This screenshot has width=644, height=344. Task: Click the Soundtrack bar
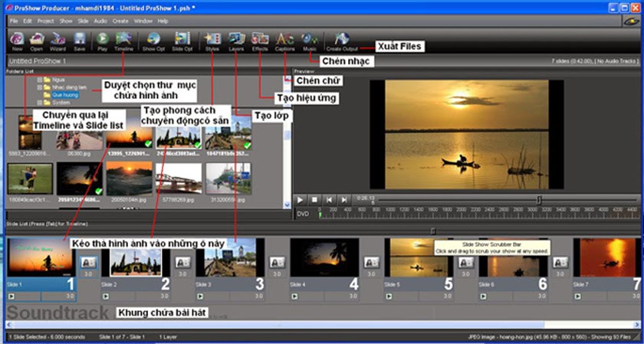coord(323,313)
